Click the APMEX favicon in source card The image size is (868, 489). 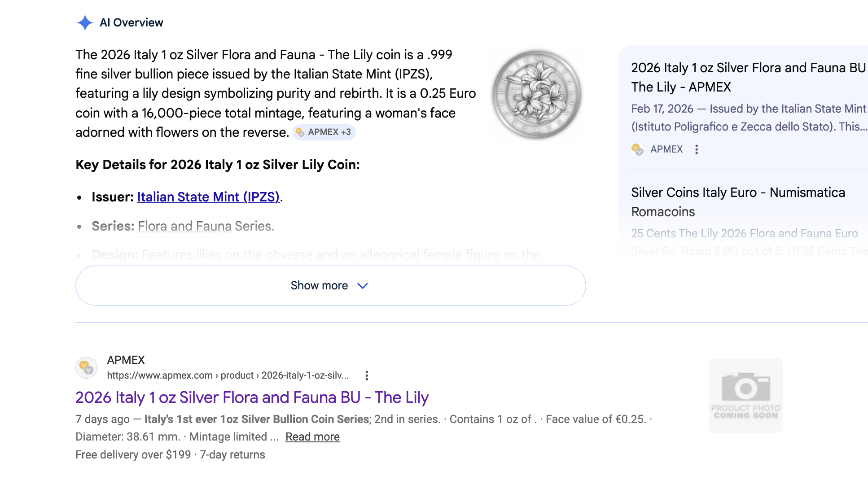[x=637, y=149]
